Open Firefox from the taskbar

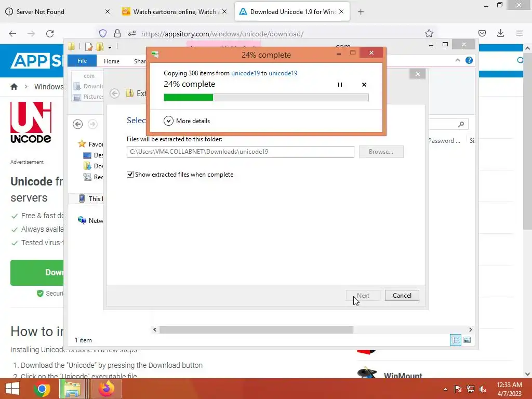106,389
